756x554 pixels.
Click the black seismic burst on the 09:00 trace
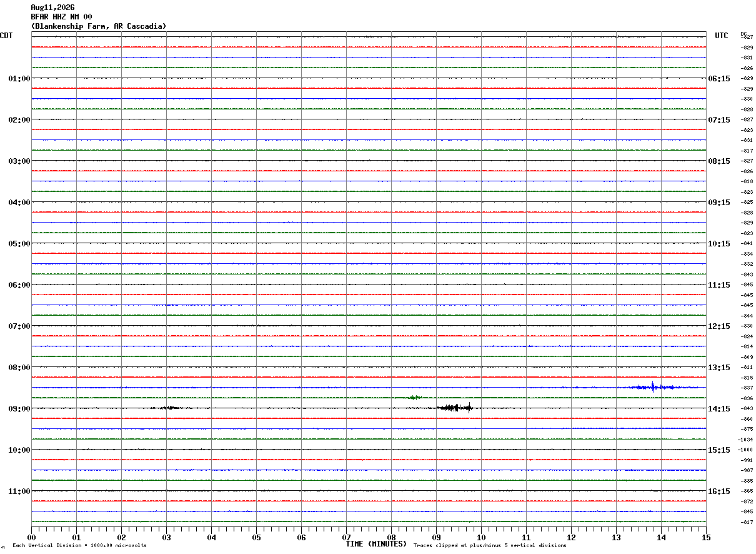click(455, 407)
